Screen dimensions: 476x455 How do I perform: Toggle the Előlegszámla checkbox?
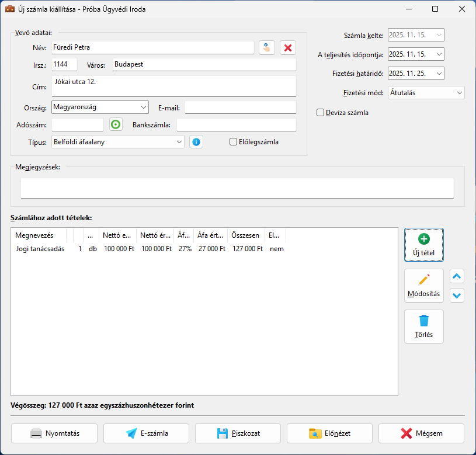(x=234, y=141)
